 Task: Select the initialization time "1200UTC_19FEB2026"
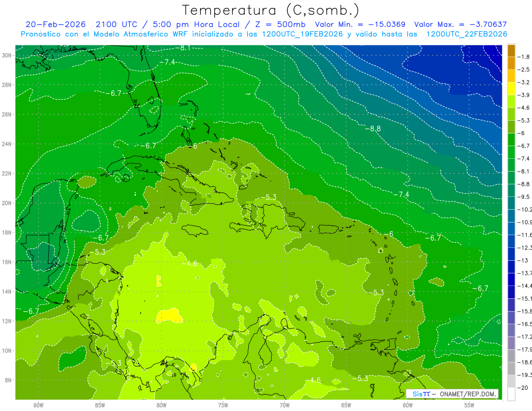[x=302, y=34]
